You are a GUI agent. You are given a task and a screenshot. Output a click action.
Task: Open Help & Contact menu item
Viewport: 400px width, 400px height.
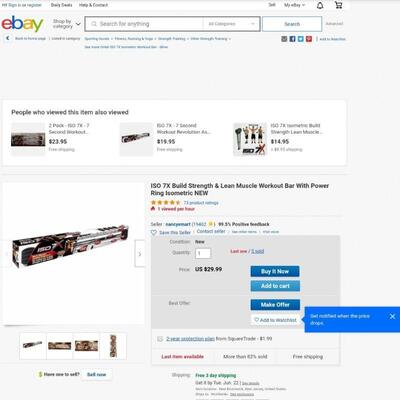pyautogui.click(x=93, y=5)
